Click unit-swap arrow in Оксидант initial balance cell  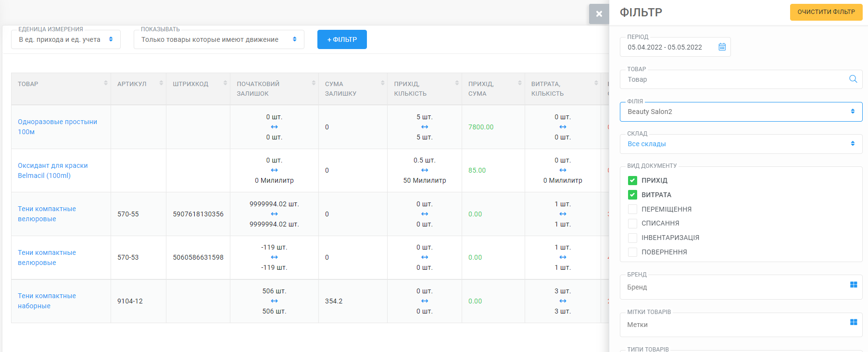pos(274,170)
